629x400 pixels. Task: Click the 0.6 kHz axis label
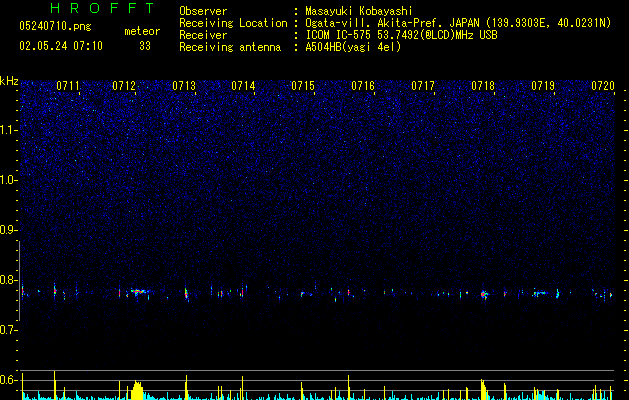[x=9, y=380]
